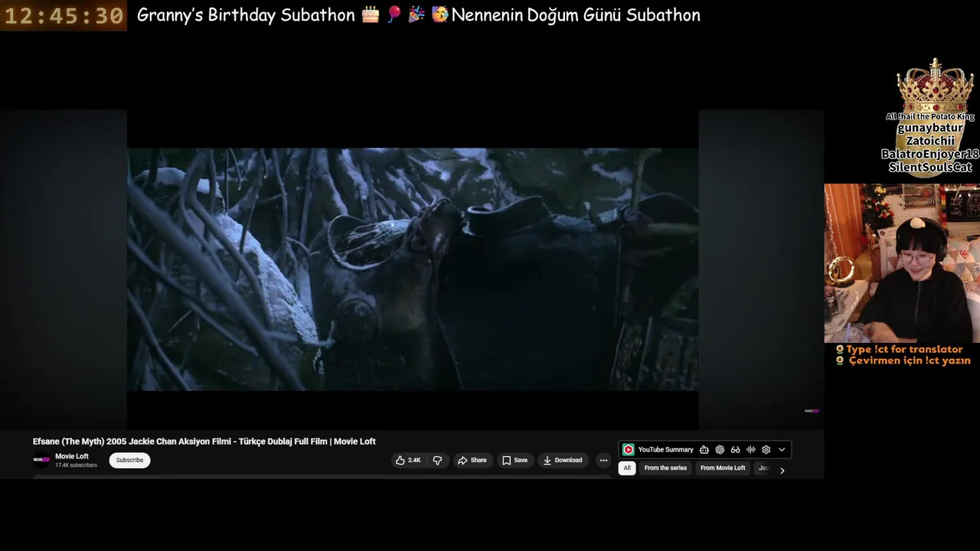The image size is (980, 551).
Task: Click the Potato King crown graphic
Action: pos(935,86)
